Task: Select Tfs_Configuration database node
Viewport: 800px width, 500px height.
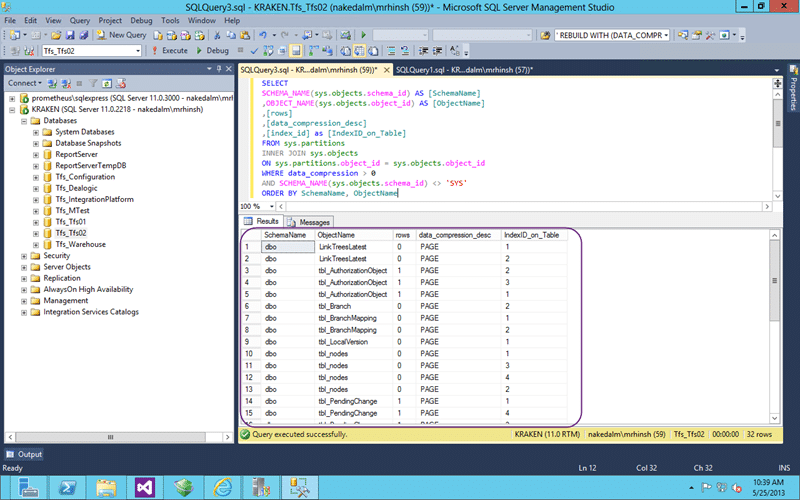Action: pyautogui.click(x=85, y=177)
